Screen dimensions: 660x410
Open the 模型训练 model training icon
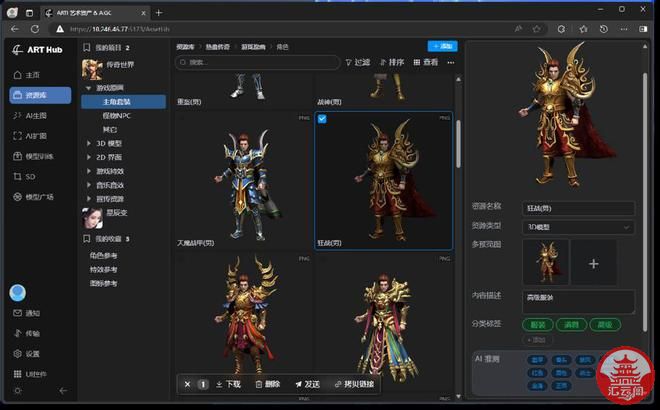17,156
